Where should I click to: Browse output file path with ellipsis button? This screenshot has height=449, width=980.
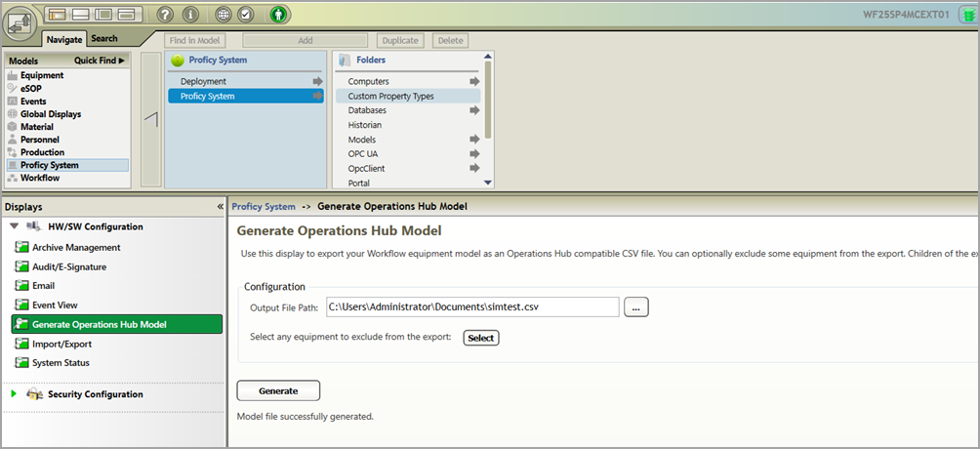636,307
